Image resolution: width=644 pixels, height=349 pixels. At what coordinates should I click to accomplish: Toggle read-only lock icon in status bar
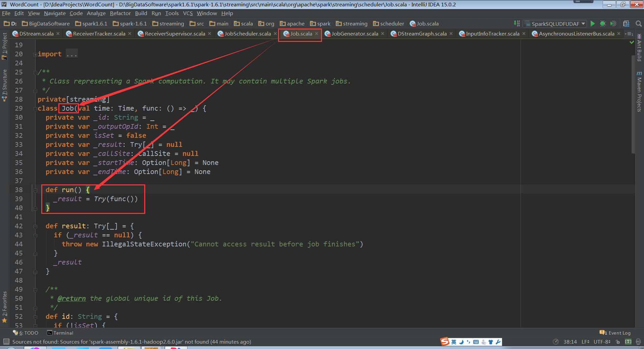618,342
